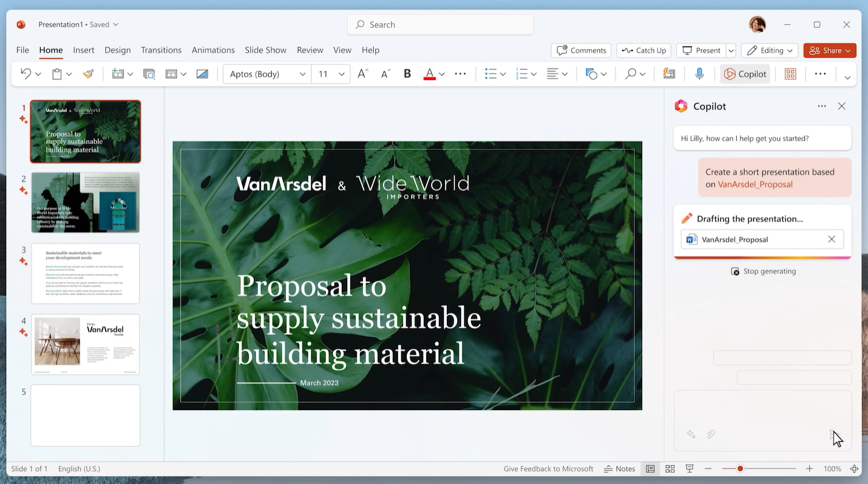Click the Catch Up button
The image size is (868, 484).
tap(644, 50)
